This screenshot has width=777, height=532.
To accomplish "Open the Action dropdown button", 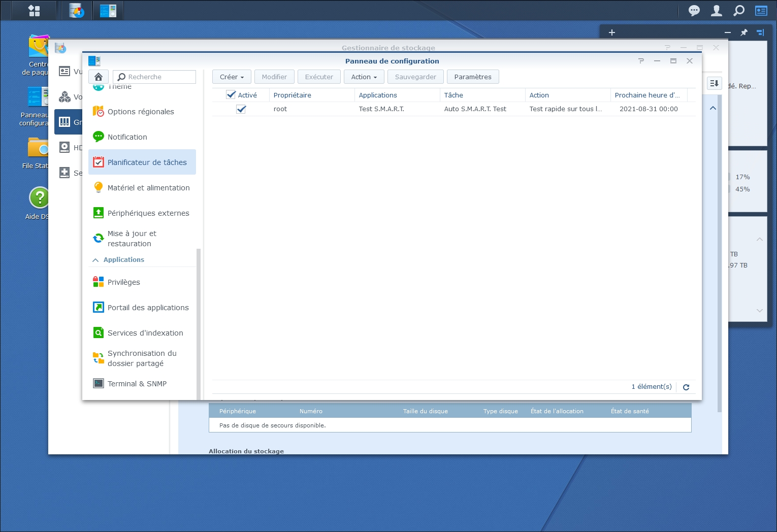I will (x=364, y=77).
